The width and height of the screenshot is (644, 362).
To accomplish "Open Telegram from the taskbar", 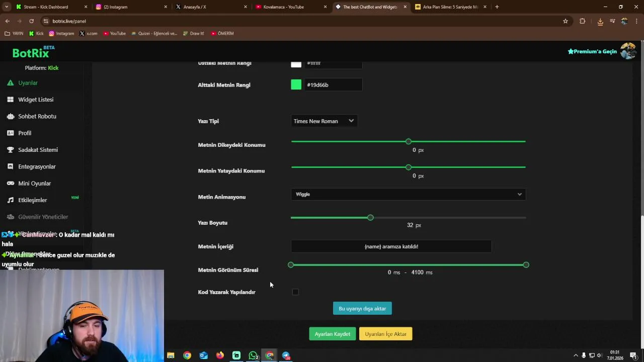I will click(286, 355).
